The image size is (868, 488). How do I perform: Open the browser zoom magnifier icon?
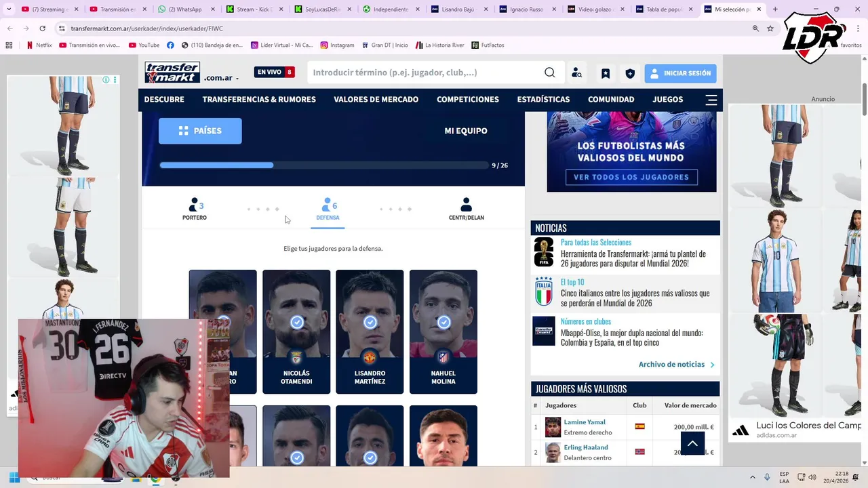[755, 28]
